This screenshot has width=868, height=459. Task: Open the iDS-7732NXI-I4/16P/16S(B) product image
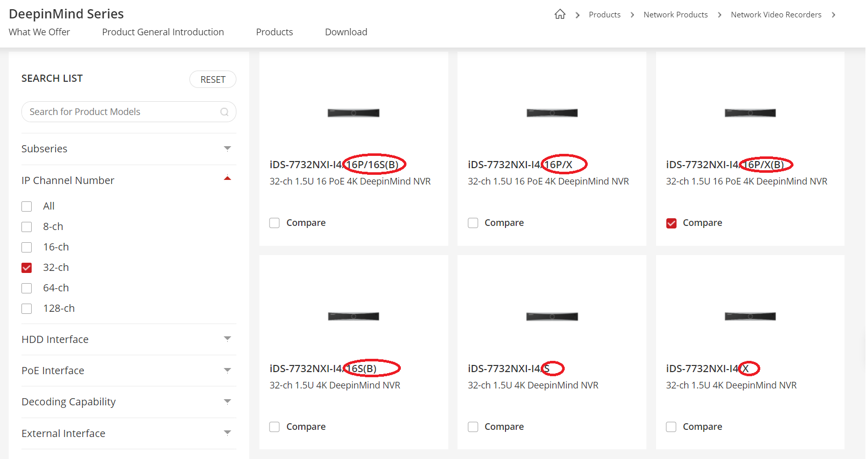pyautogui.click(x=353, y=113)
